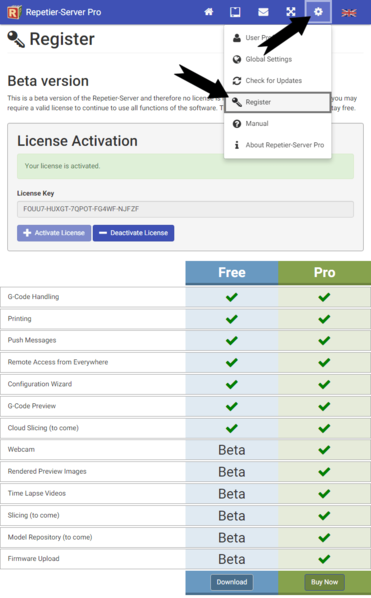Click the Time Lapse Videos label
The width and height of the screenshot is (371, 598).
pos(37,494)
